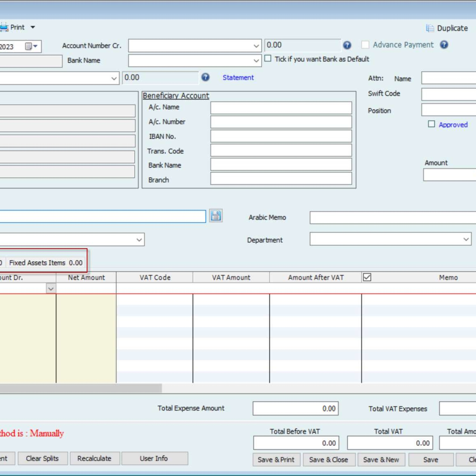The width and height of the screenshot is (476, 476).
Task: Open the Department dropdown list
Action: 466,239
